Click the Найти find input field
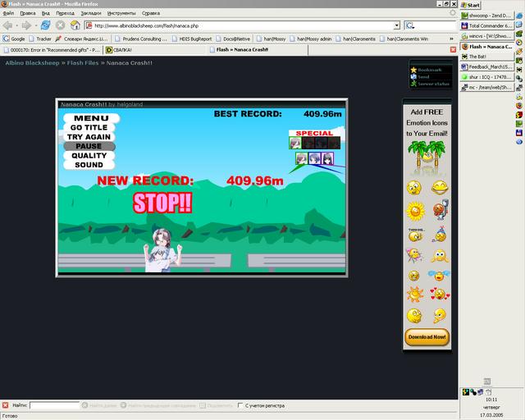 (54, 405)
